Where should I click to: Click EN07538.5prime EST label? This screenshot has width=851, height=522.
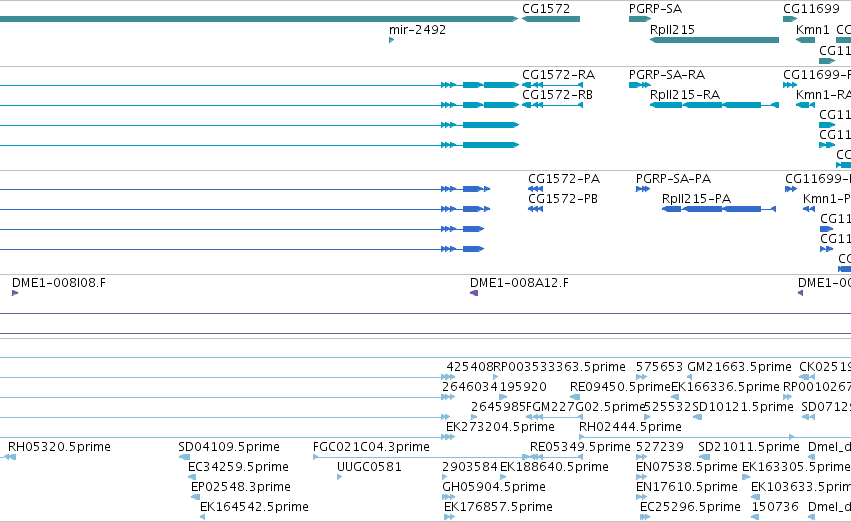pyautogui.click(x=687, y=467)
